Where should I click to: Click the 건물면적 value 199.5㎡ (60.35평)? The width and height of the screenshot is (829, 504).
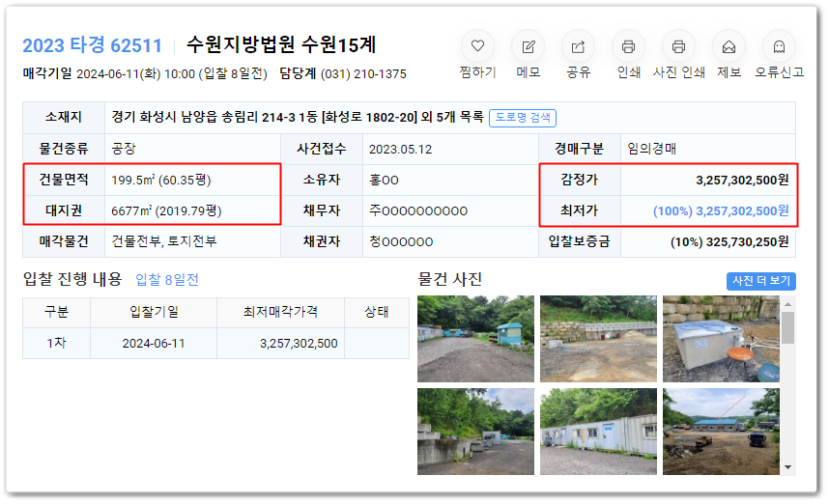click(160, 180)
